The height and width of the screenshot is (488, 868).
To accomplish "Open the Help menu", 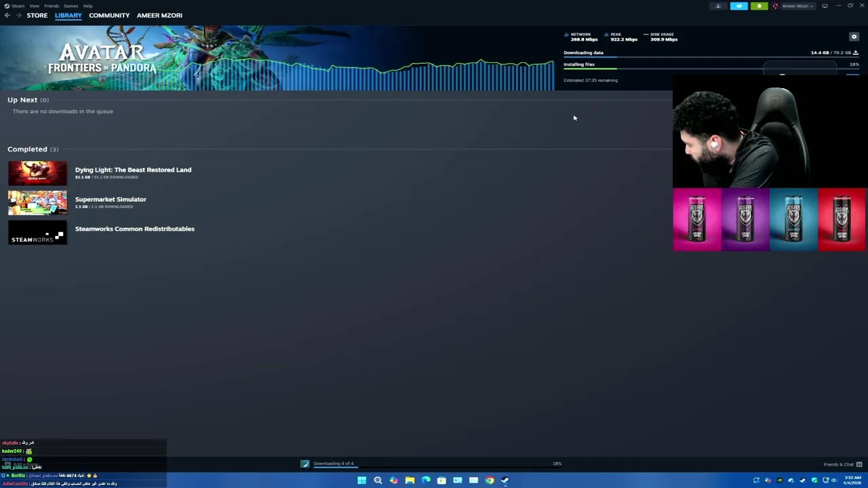I will (87, 6).
